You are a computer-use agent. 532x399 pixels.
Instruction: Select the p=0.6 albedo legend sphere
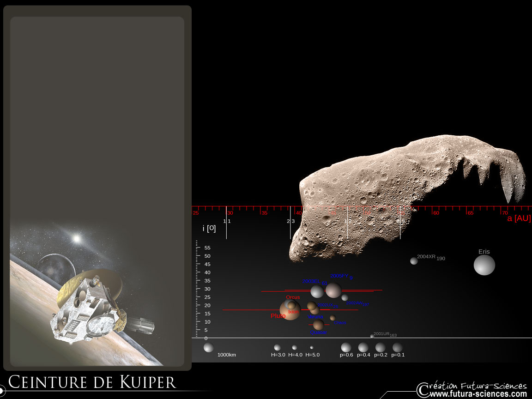[x=346, y=348]
